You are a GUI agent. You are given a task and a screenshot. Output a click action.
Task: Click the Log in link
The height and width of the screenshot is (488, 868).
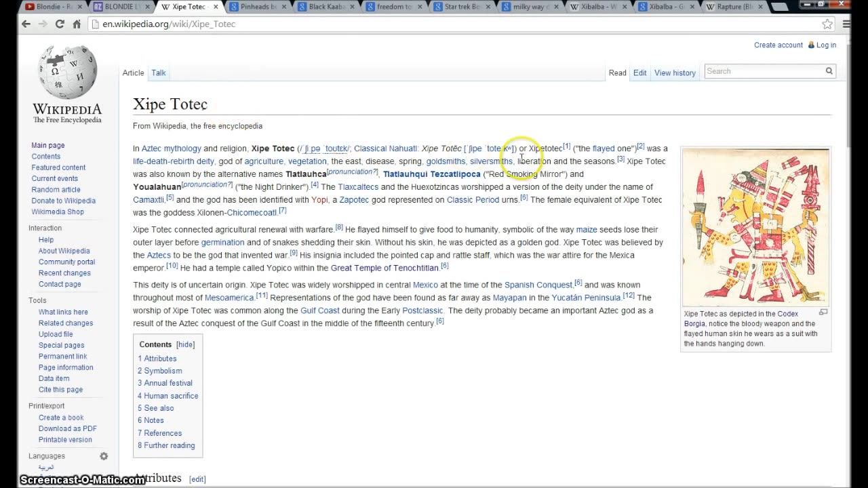(x=826, y=45)
